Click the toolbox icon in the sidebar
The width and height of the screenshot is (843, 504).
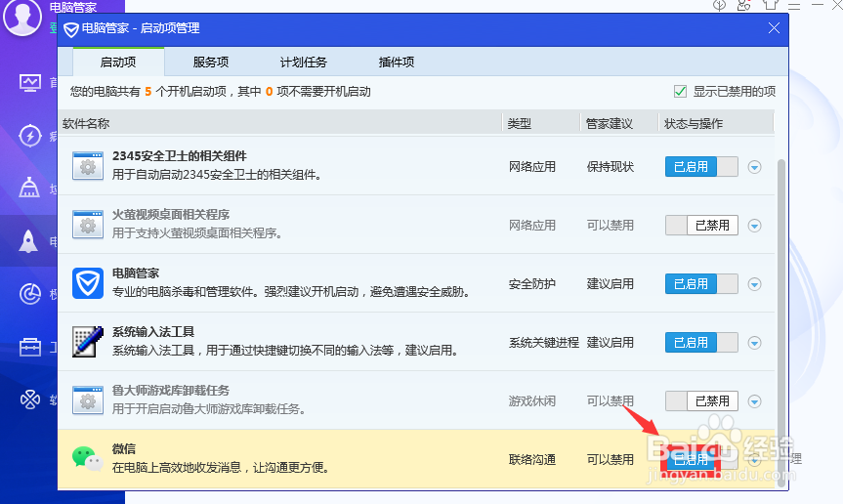(x=29, y=347)
